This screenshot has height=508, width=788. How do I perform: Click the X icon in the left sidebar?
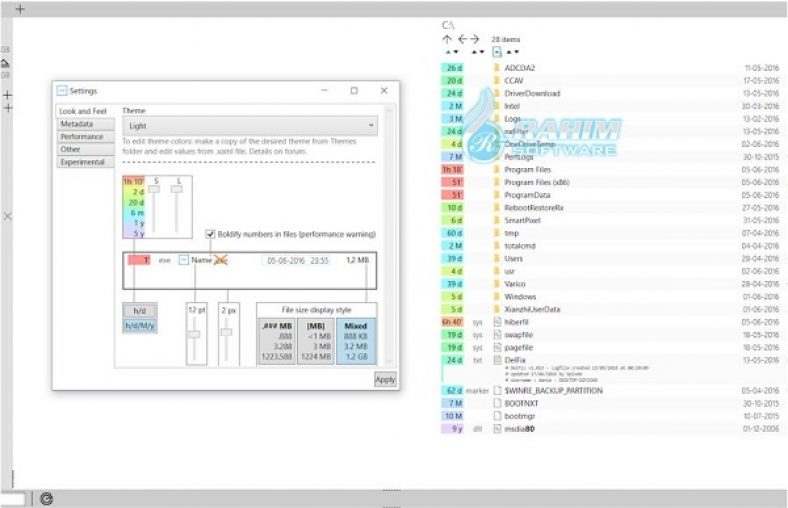(x=8, y=216)
